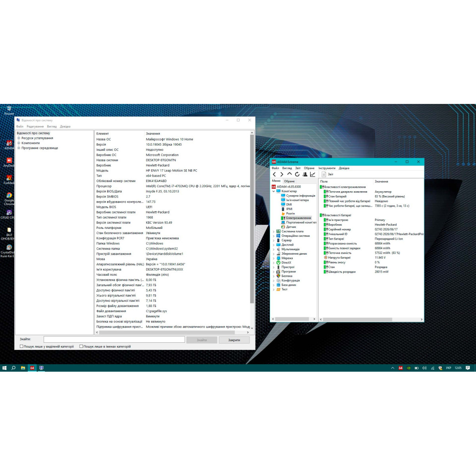Expand Компоненти in system info tree
Screen dimensions: 476x476
tap(19, 143)
